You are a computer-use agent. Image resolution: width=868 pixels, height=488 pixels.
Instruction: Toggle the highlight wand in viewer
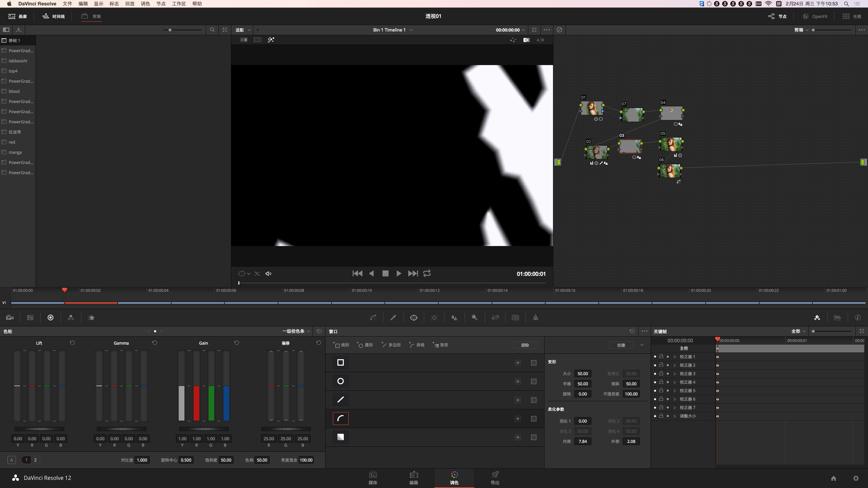pos(271,40)
